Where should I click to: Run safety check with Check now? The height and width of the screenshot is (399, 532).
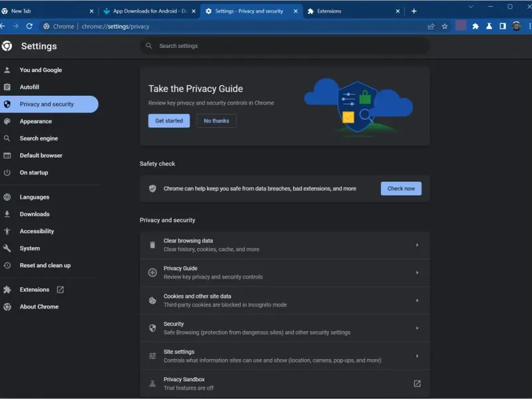click(401, 188)
